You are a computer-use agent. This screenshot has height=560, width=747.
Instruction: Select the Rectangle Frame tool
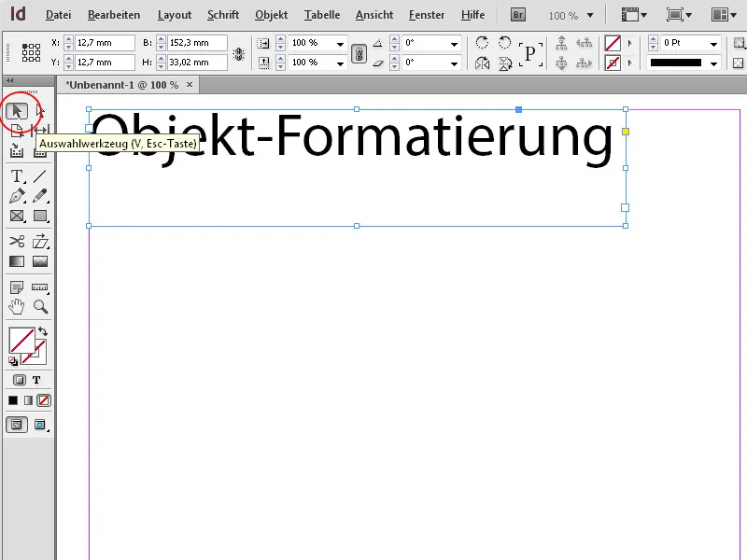17,216
